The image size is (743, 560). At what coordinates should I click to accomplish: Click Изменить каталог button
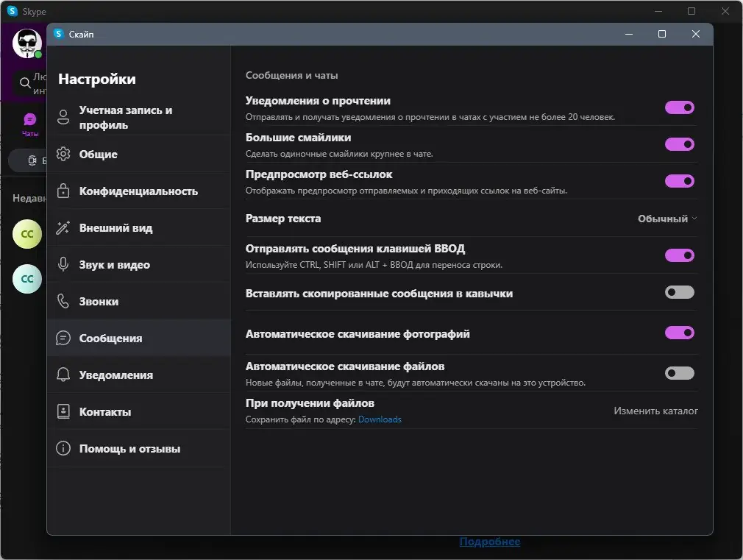[x=655, y=411]
